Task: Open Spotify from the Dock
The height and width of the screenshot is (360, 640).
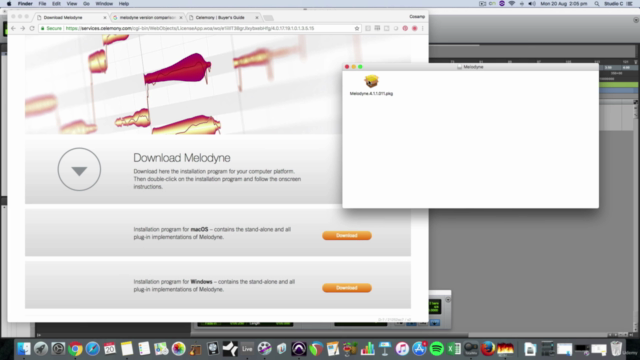Action: (x=436, y=349)
